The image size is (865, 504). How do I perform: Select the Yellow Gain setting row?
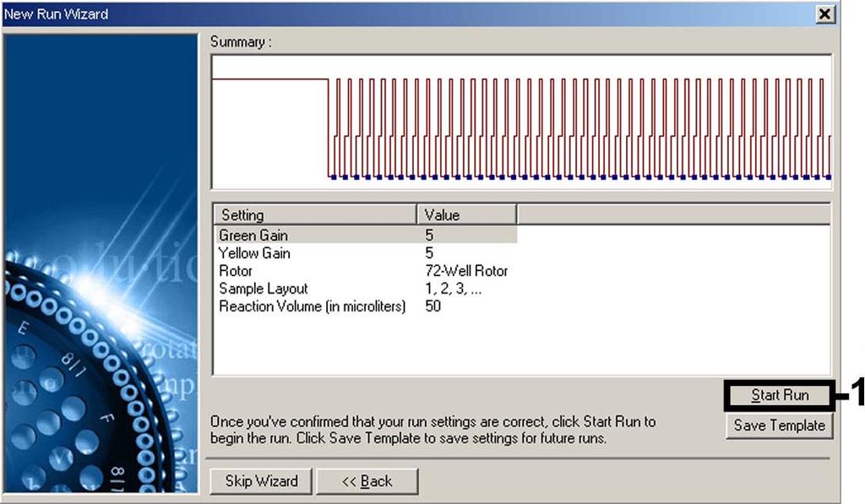tap(365, 253)
